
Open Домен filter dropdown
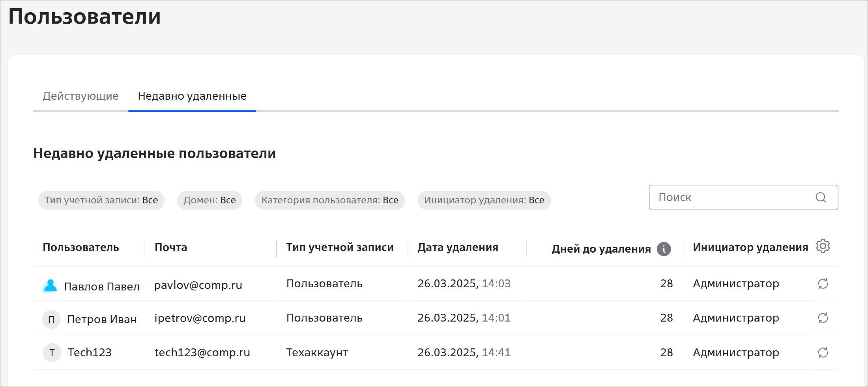coord(210,200)
